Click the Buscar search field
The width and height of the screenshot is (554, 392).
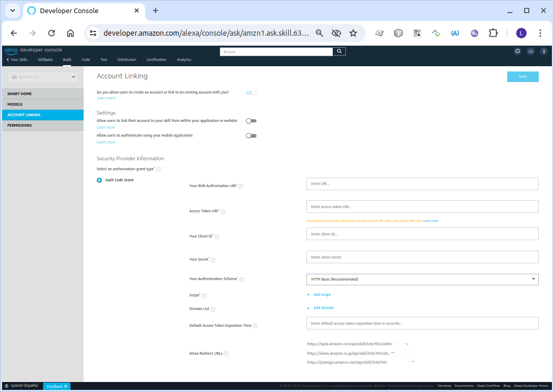pyautogui.click(x=276, y=51)
